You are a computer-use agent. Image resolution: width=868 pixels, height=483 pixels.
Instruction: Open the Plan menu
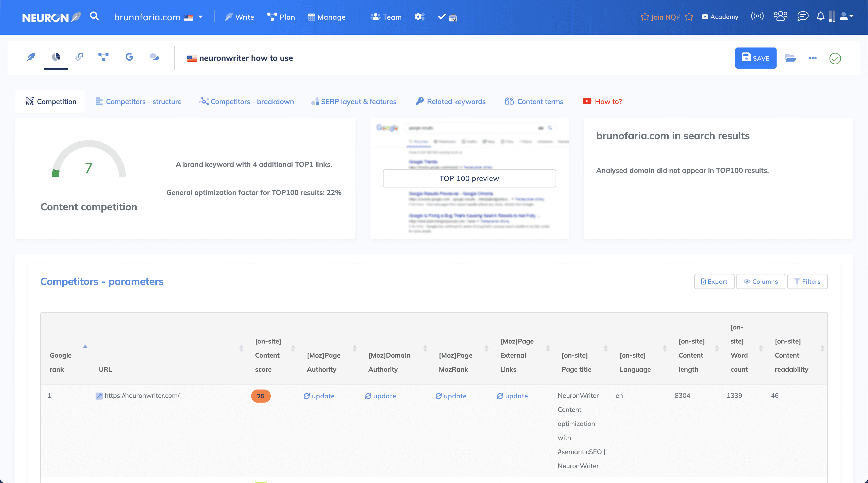(x=281, y=17)
